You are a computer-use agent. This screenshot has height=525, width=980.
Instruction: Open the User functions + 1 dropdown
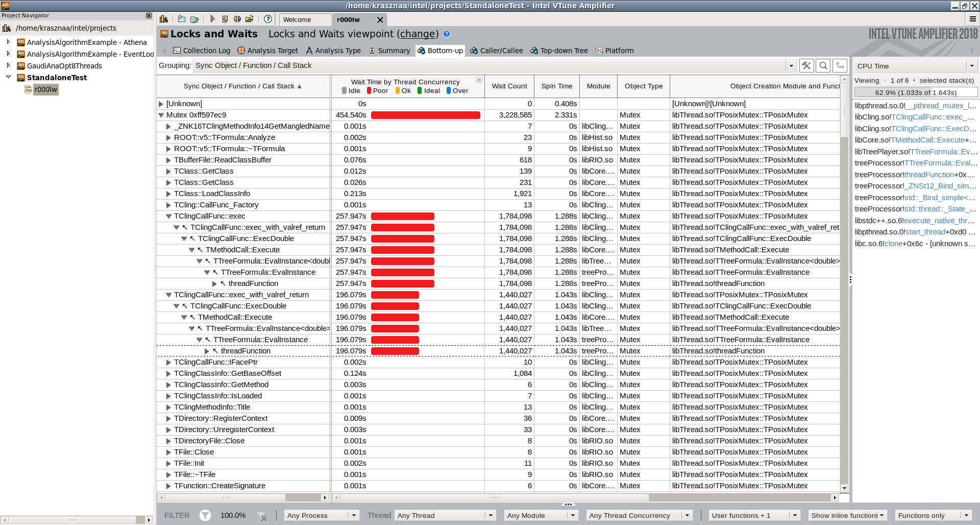pos(754,515)
